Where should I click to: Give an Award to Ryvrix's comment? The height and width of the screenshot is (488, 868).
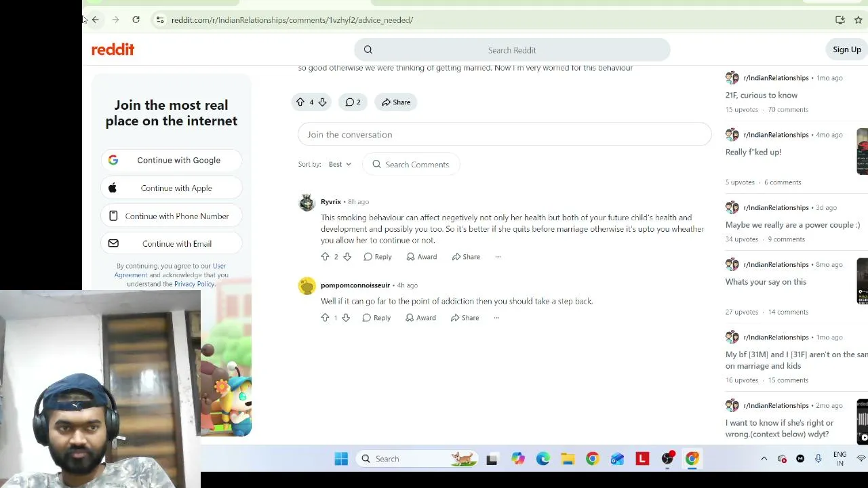click(421, 257)
